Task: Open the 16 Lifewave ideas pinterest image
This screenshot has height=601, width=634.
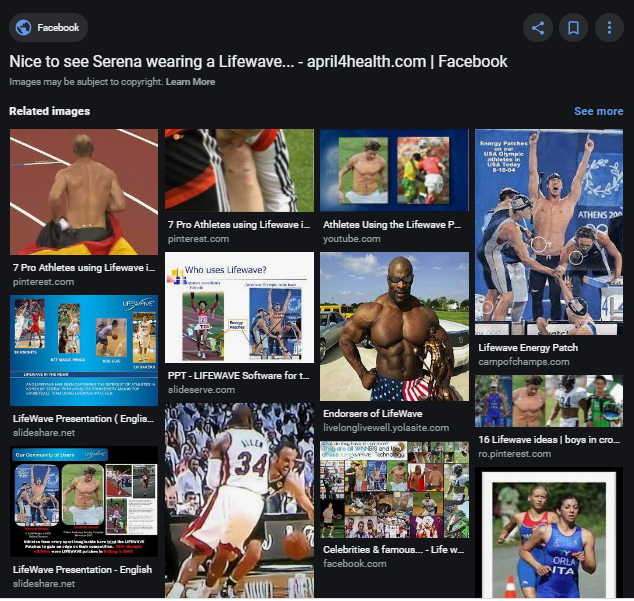Action: pyautogui.click(x=548, y=401)
